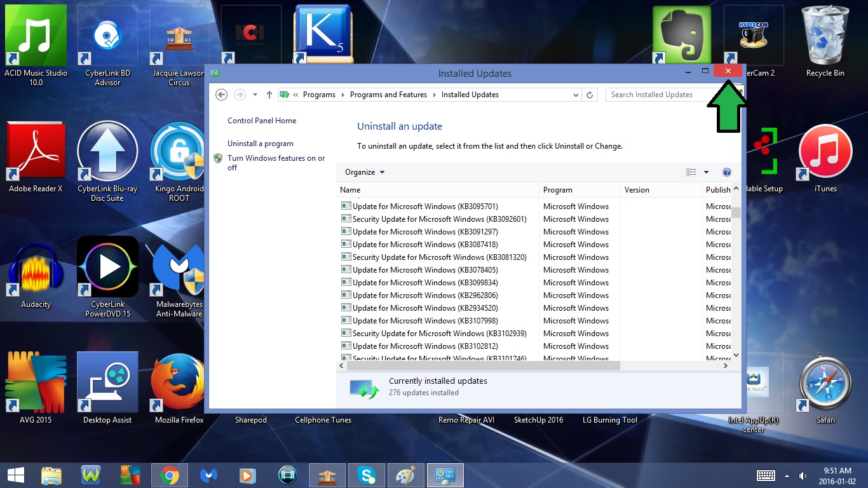Click the Change your view icon

(x=691, y=172)
